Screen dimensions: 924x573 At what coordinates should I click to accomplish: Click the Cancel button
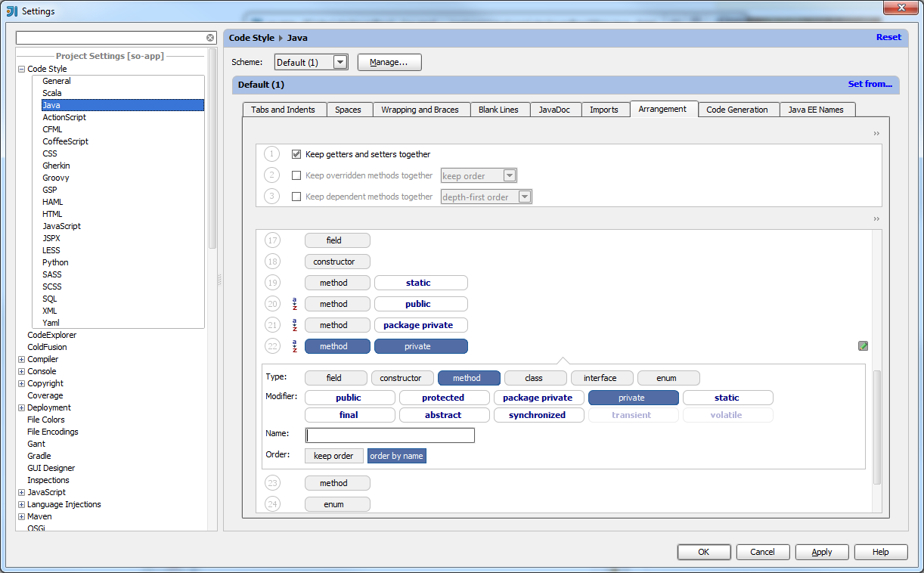[x=763, y=552]
